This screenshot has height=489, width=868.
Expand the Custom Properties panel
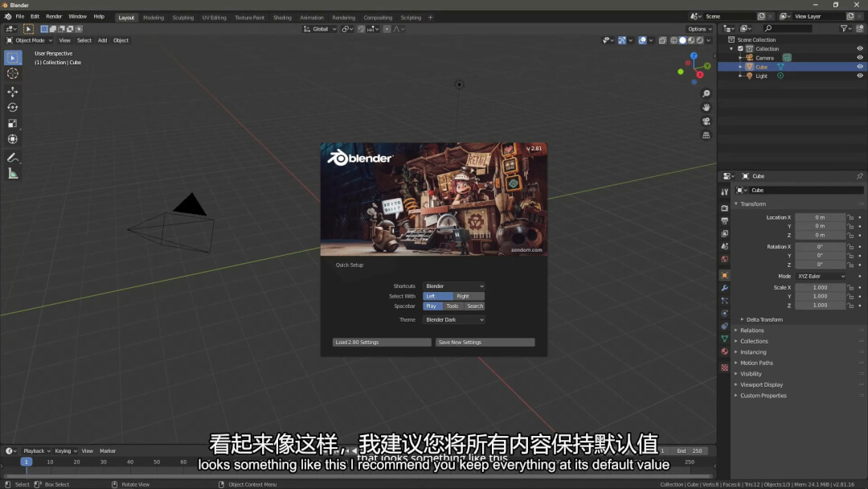click(763, 396)
